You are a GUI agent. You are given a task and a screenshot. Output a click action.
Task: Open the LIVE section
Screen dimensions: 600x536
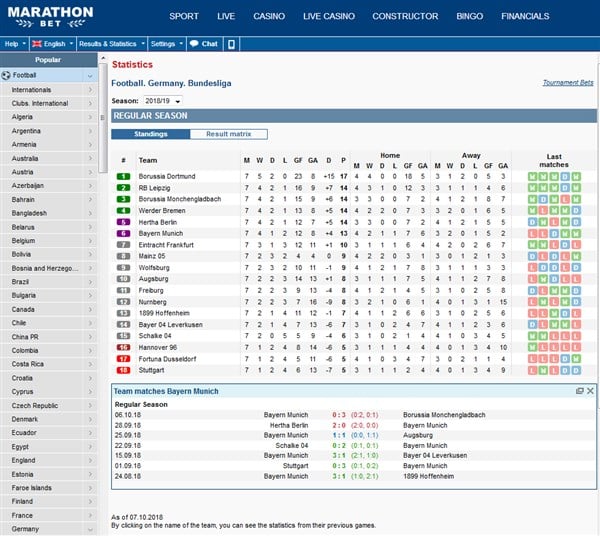tap(226, 16)
